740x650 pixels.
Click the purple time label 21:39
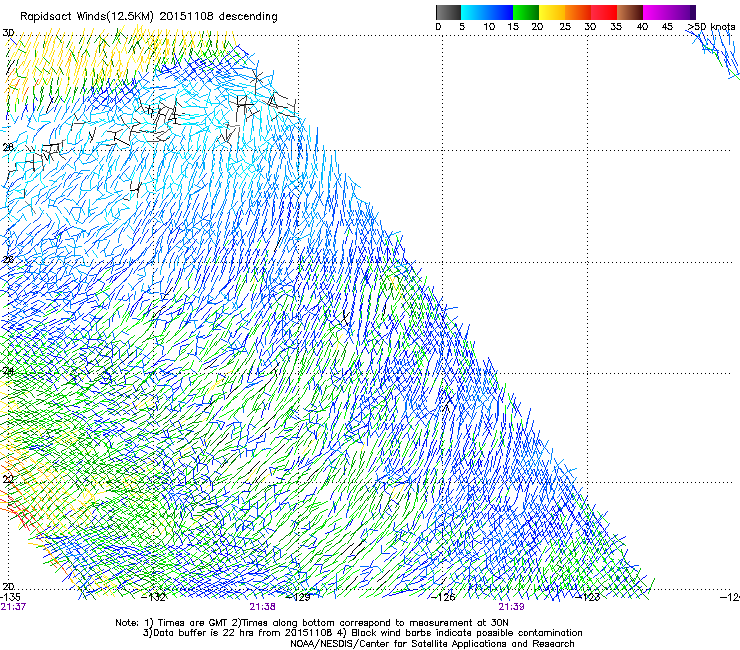(512, 607)
